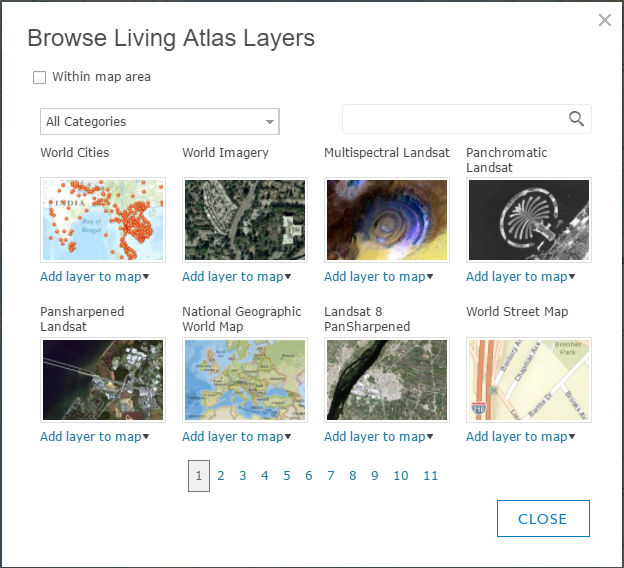Go to page 4 of results
This screenshot has width=624, height=568.
(x=265, y=476)
